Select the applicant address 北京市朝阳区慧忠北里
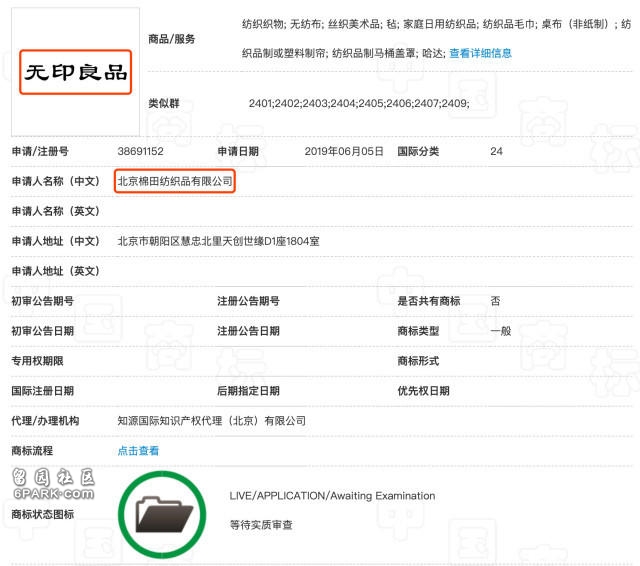This screenshot has width=640, height=566. click(x=170, y=241)
